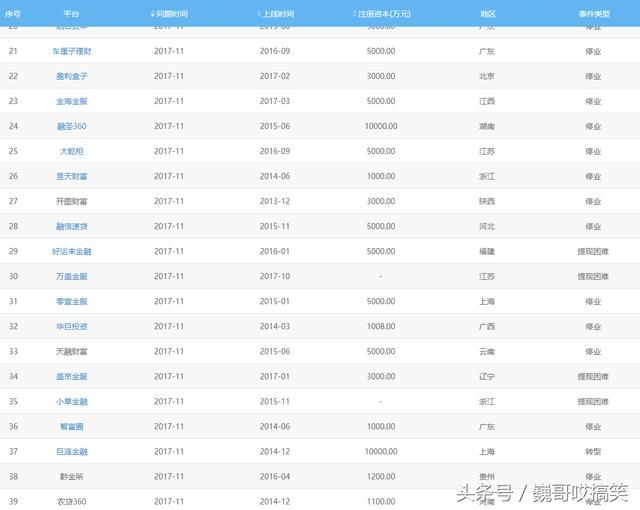Image resolution: width=640 pixels, height=510 pixels.
Task: Sort by 问题时间 using its sort arrow
Action: tap(153, 14)
